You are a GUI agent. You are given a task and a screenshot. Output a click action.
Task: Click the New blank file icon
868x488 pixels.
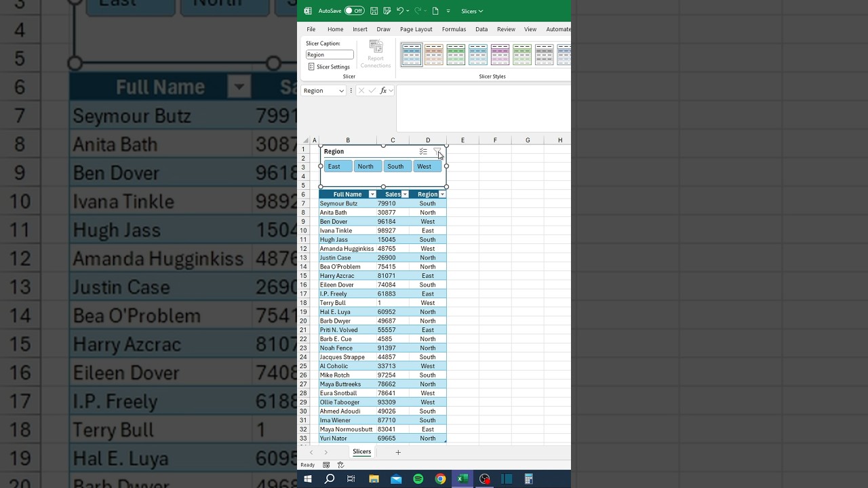click(x=435, y=11)
